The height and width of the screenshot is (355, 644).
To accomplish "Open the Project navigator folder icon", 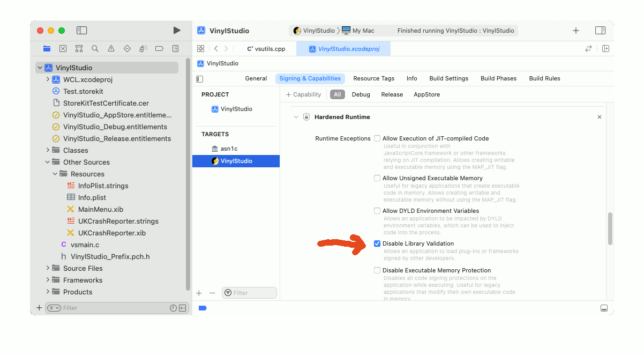I will tap(47, 48).
